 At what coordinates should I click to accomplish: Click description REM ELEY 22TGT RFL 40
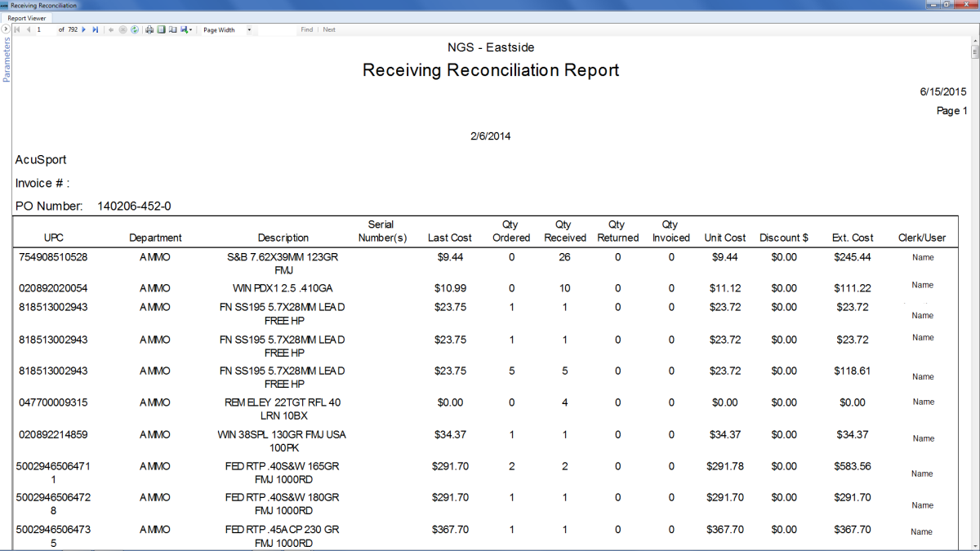283,402
